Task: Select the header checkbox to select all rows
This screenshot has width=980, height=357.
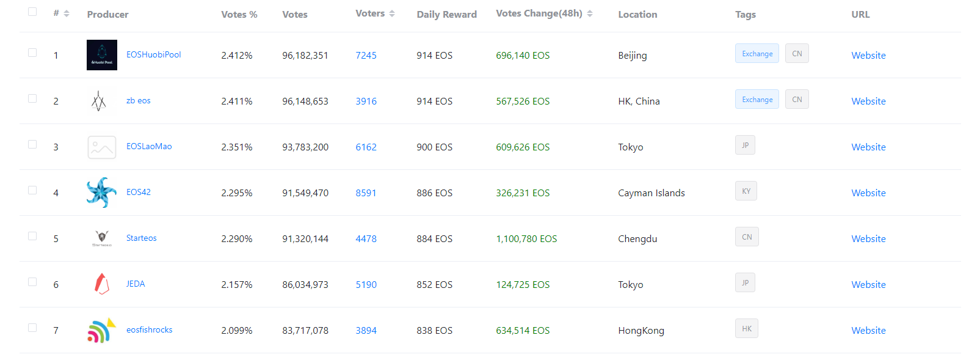Action: (x=32, y=11)
